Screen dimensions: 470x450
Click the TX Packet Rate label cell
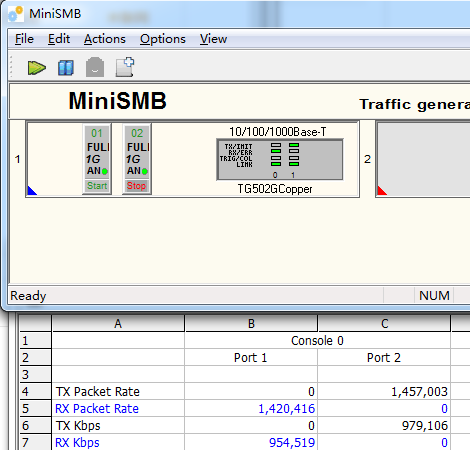pos(118,391)
